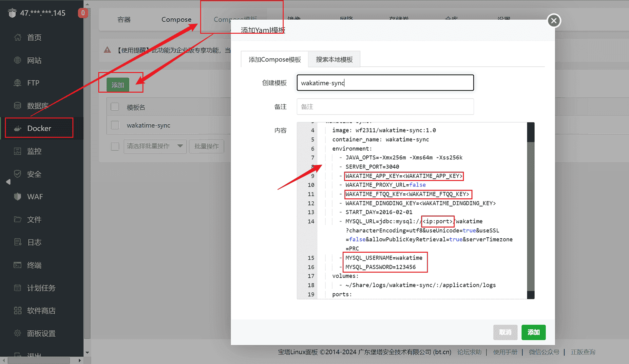Click the panel settings gear icon

(18, 333)
